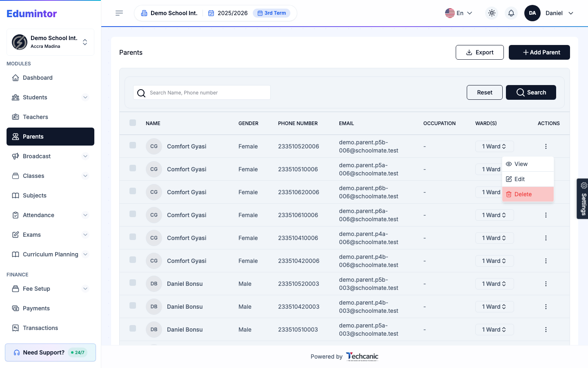Viewport: 588px width, 368px height.
Task: Click the Edumintor logo
Action: coord(32,13)
